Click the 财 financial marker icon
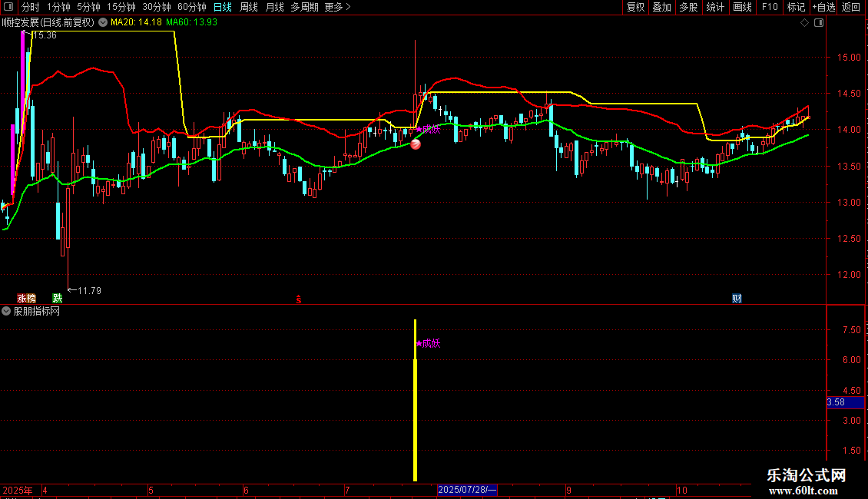 pyautogui.click(x=737, y=299)
